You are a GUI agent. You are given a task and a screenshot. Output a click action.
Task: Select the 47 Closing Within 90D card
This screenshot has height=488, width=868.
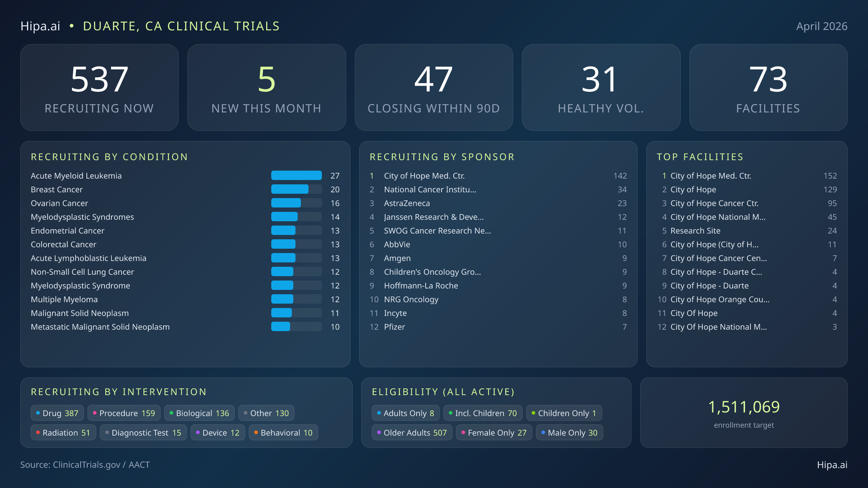tap(434, 87)
